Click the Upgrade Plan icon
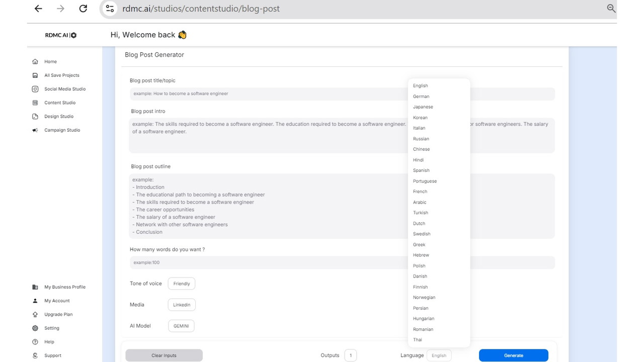The height and width of the screenshot is (362, 644). 35,315
